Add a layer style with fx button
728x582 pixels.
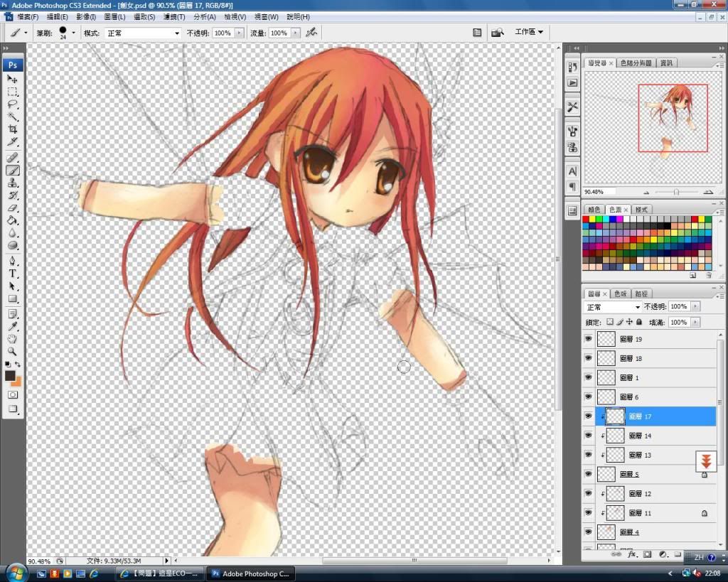point(632,554)
